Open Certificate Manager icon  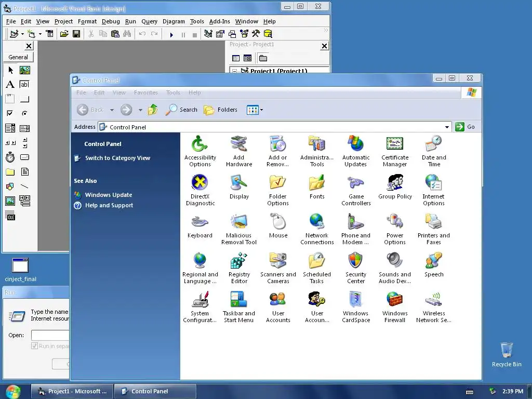point(395,151)
